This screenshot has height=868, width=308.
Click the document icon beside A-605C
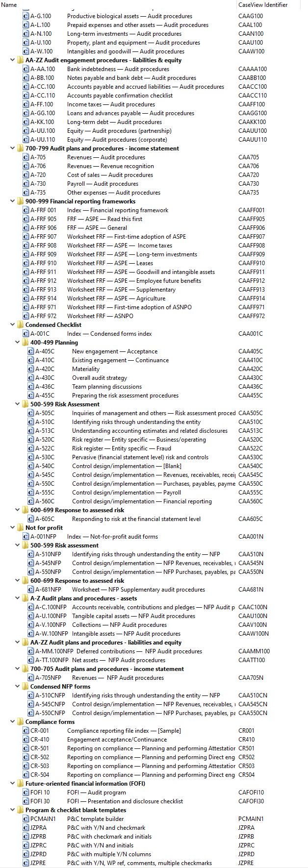tap(30, 519)
